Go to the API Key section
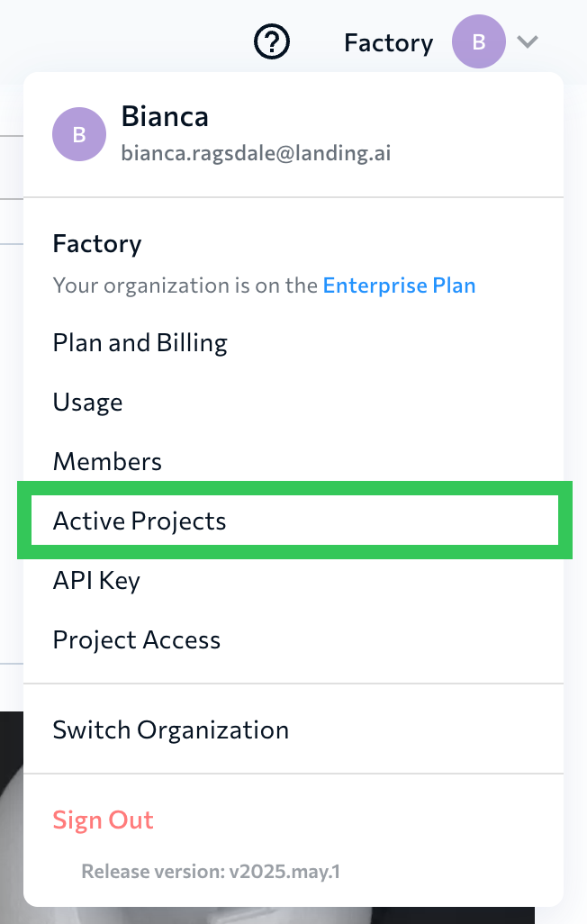This screenshot has width=587, height=924. click(95, 580)
